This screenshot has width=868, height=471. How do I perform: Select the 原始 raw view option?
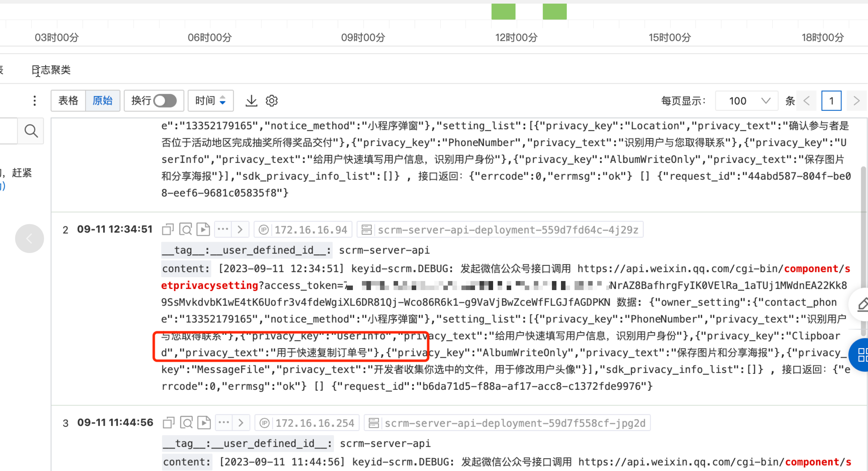[x=103, y=101]
